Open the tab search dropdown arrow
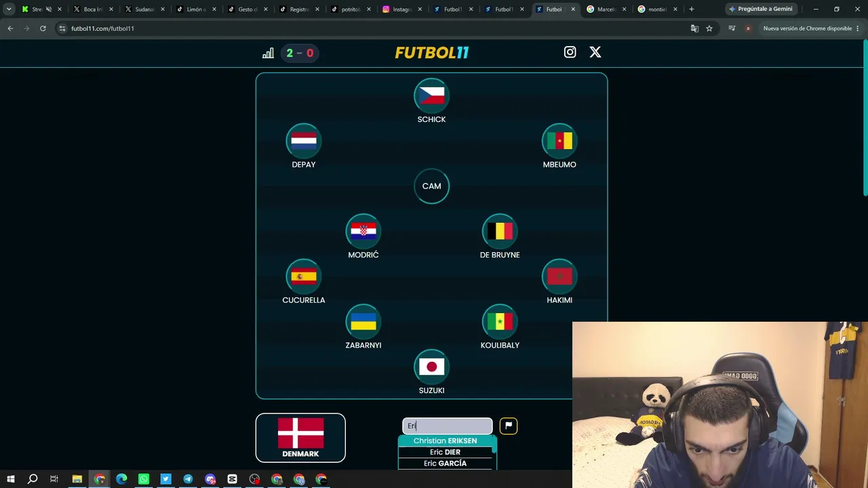Viewport: 868px width, 488px height. (9, 9)
